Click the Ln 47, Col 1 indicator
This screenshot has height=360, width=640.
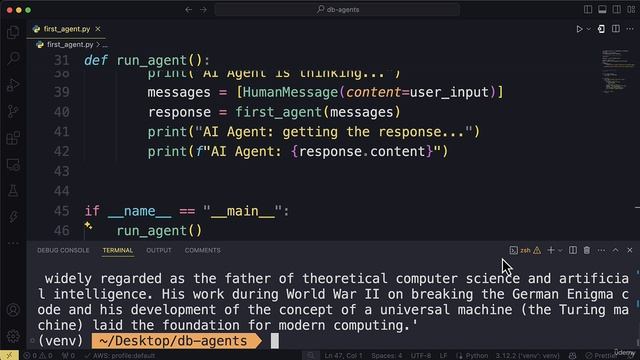pyautogui.click(x=343, y=356)
